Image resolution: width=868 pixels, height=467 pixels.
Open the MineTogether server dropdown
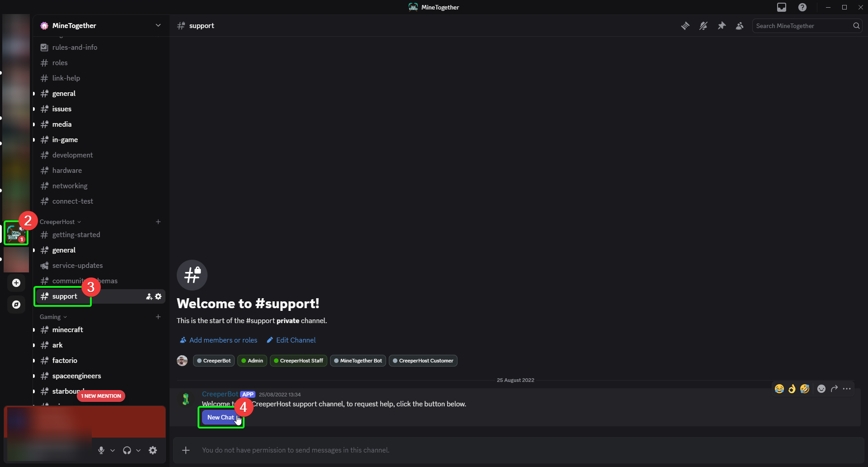tap(158, 25)
